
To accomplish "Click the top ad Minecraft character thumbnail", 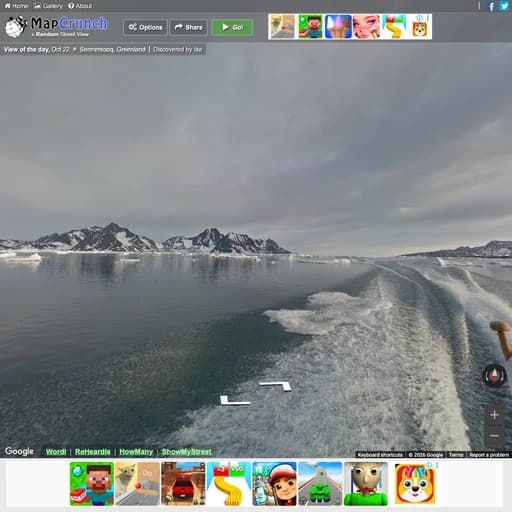I will coord(310,27).
